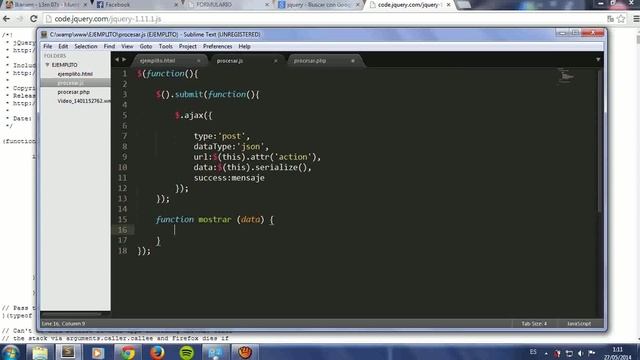Screen dimensions: 640x360
Task: Open the Find menu
Action: [x=109, y=47]
